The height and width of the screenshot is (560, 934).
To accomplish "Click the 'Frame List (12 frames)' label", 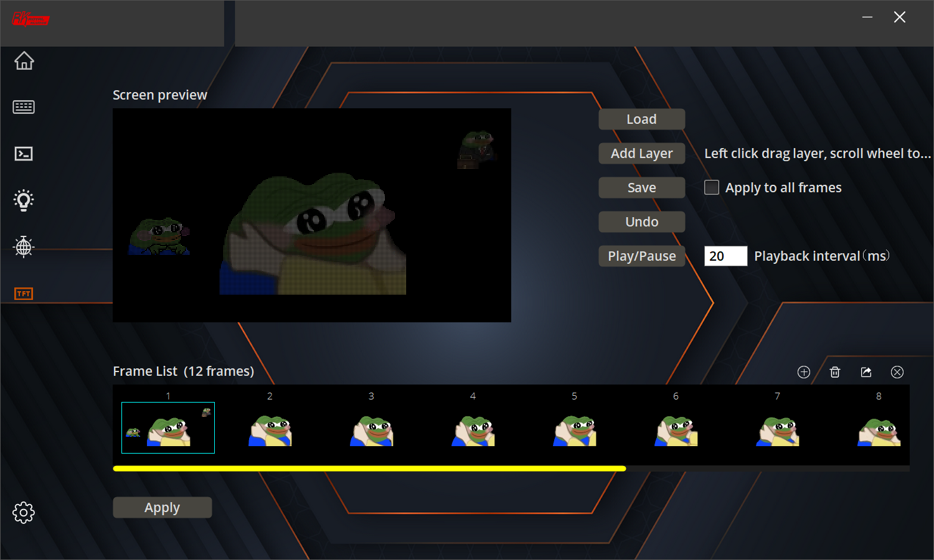I will coord(184,371).
